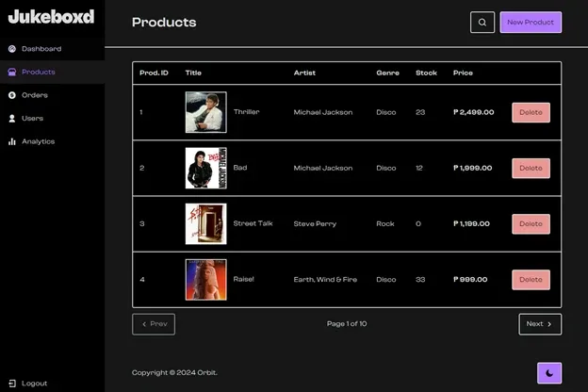Open the Users section
This screenshot has height=392, width=588.
pyautogui.click(x=53, y=119)
